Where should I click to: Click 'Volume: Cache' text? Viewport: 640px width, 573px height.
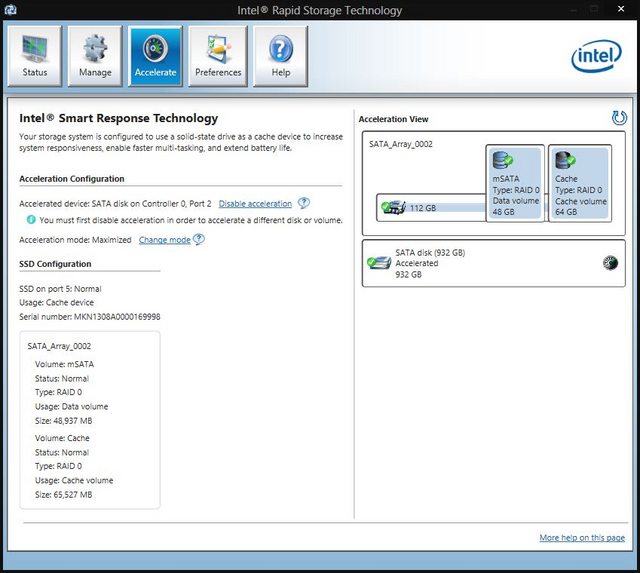[x=62, y=438]
